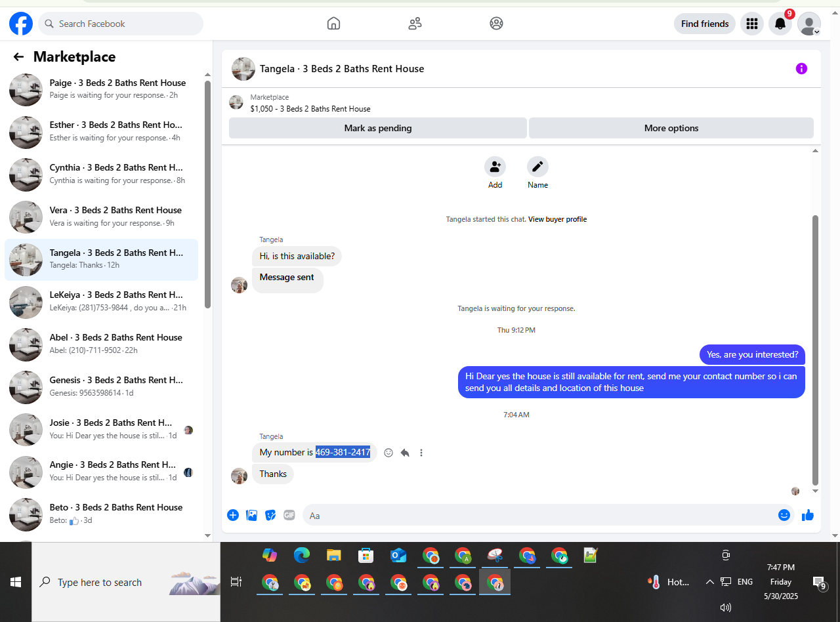The height and width of the screenshot is (622, 840).
Task: Open Outlook from taskbar
Action: (398, 555)
